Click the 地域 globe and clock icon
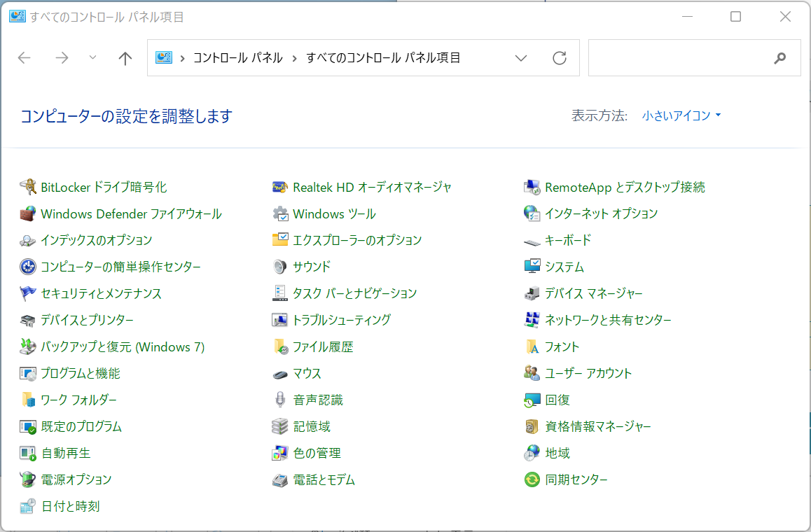The height and width of the screenshot is (532, 811). (x=532, y=453)
